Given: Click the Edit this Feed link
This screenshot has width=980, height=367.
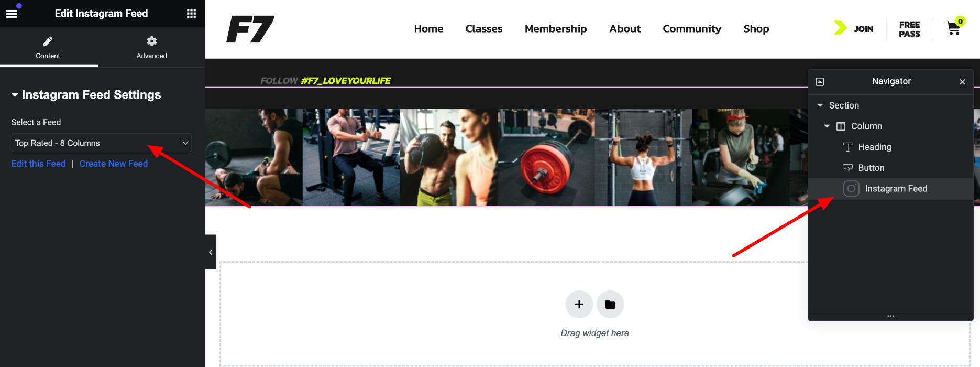Looking at the screenshot, I should [38, 164].
